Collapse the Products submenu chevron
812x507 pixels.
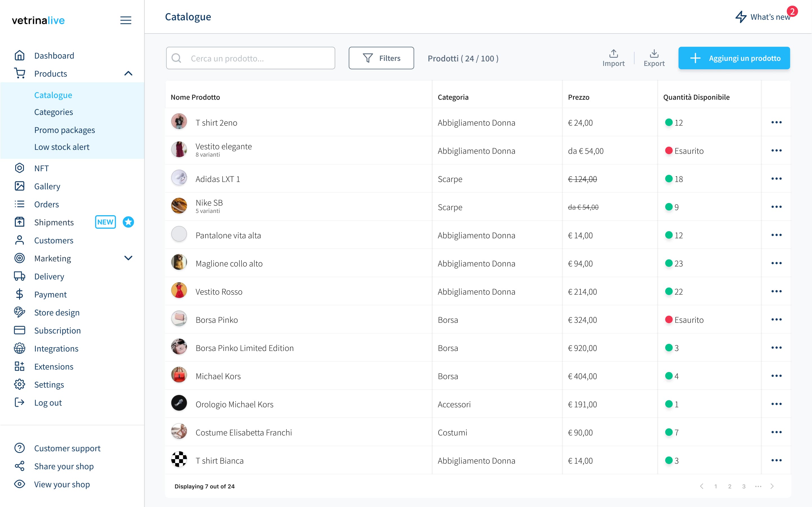tap(128, 74)
